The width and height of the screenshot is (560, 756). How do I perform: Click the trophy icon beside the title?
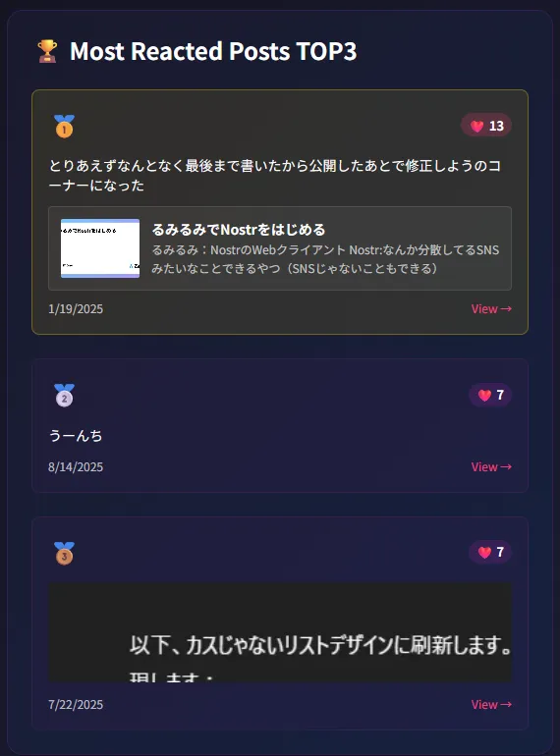47,51
